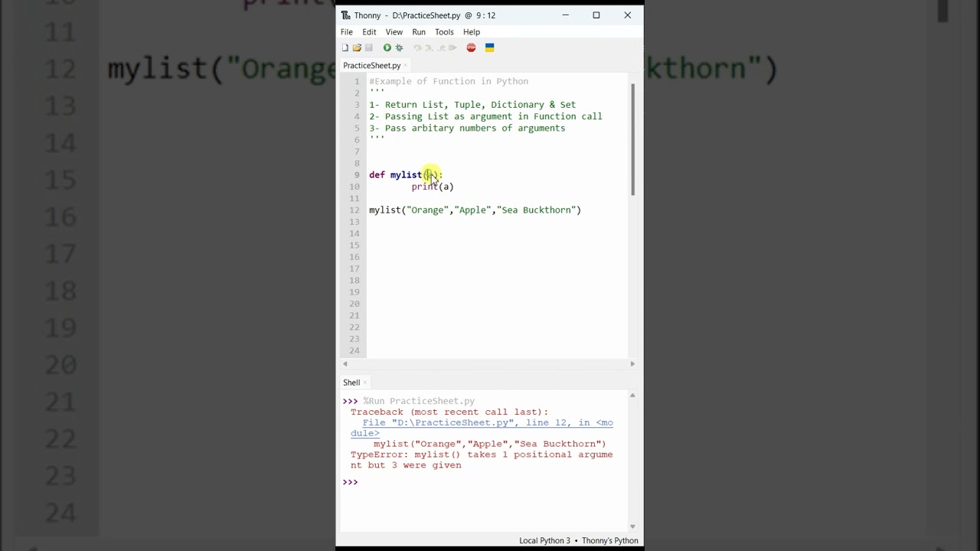Close the PracticeSheet.py tab
This screenshot has width=980, height=551.
pos(406,66)
